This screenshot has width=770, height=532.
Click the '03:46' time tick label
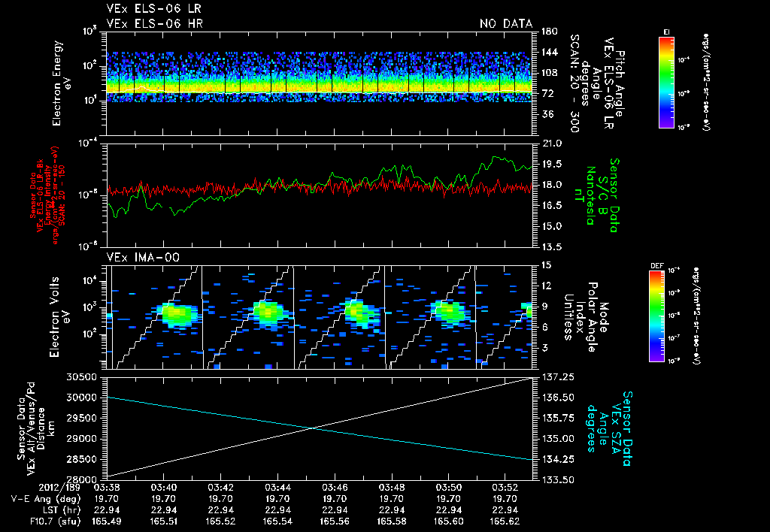[x=335, y=488]
